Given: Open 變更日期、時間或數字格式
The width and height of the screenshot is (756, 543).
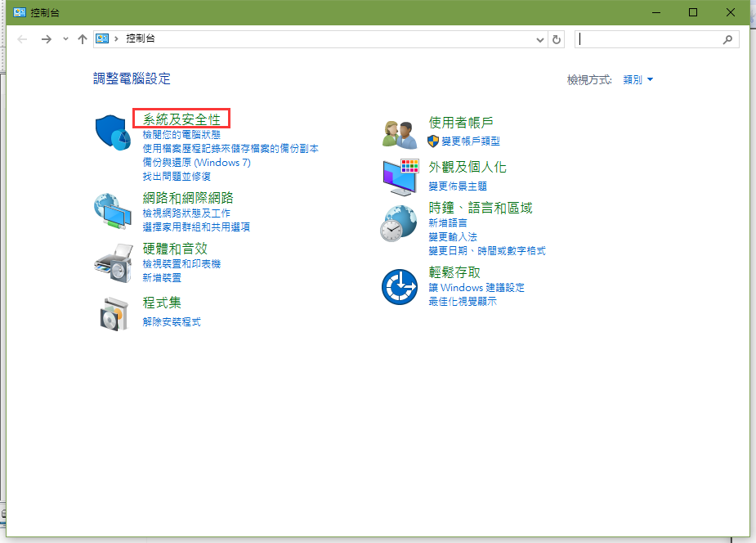Looking at the screenshot, I should (x=487, y=251).
